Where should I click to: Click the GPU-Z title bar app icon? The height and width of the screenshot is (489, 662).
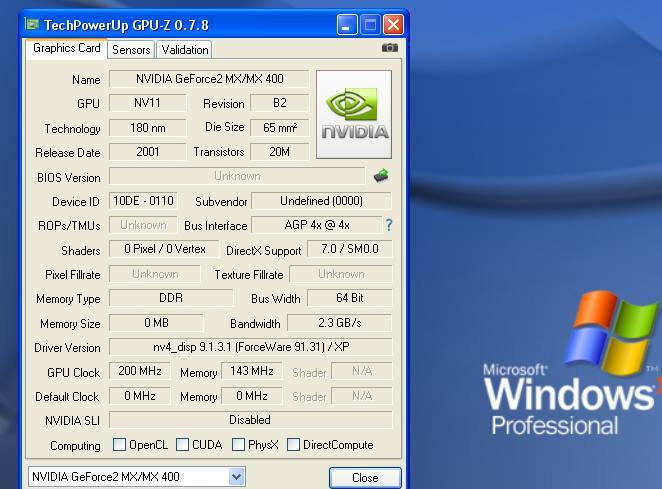(31, 24)
